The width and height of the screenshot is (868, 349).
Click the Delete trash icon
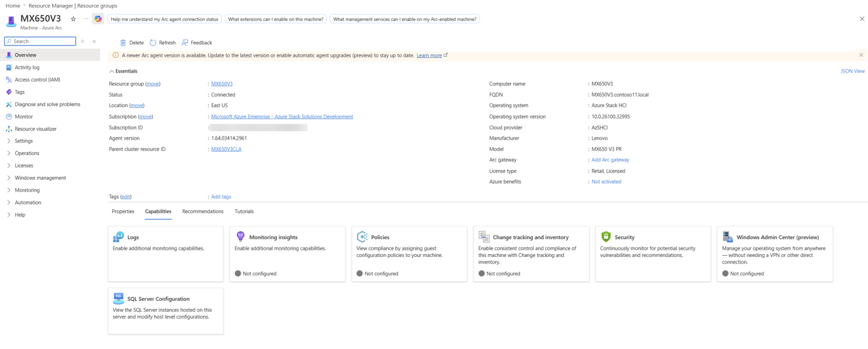pyautogui.click(x=123, y=43)
